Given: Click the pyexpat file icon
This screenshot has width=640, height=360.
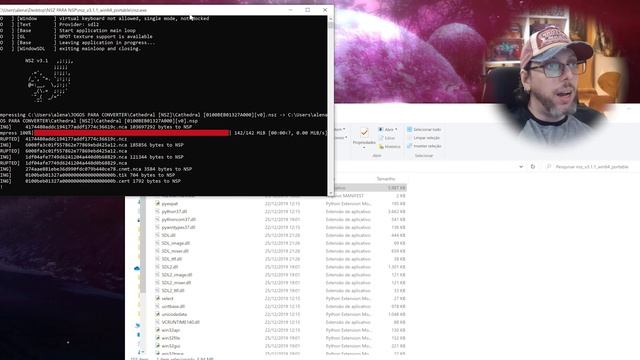Looking at the screenshot, I should (158, 204).
